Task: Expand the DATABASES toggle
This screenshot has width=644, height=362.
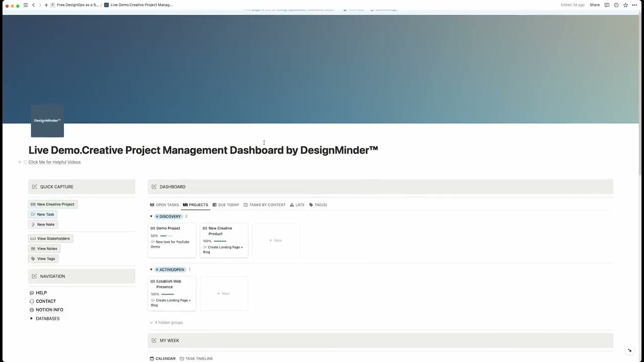Action: point(31,319)
